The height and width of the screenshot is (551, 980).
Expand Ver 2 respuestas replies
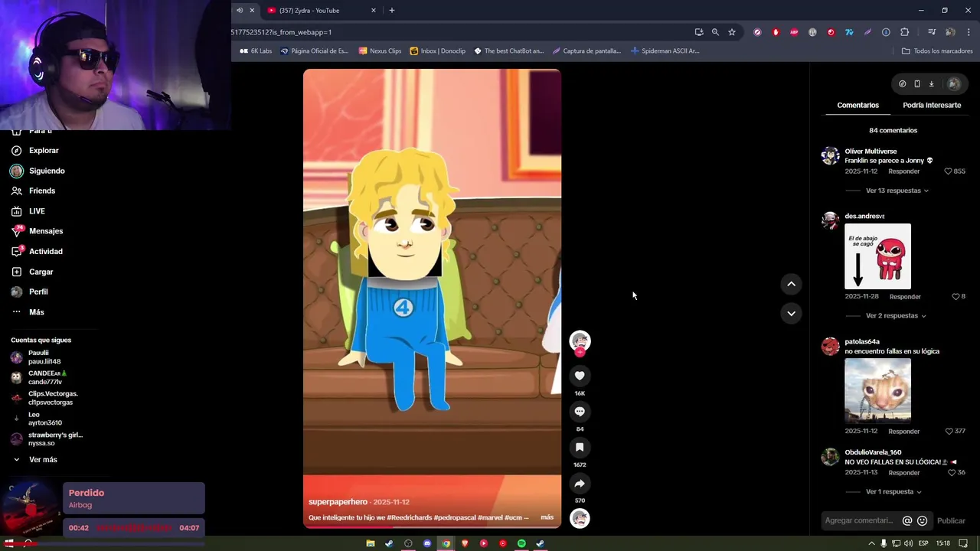pos(896,315)
